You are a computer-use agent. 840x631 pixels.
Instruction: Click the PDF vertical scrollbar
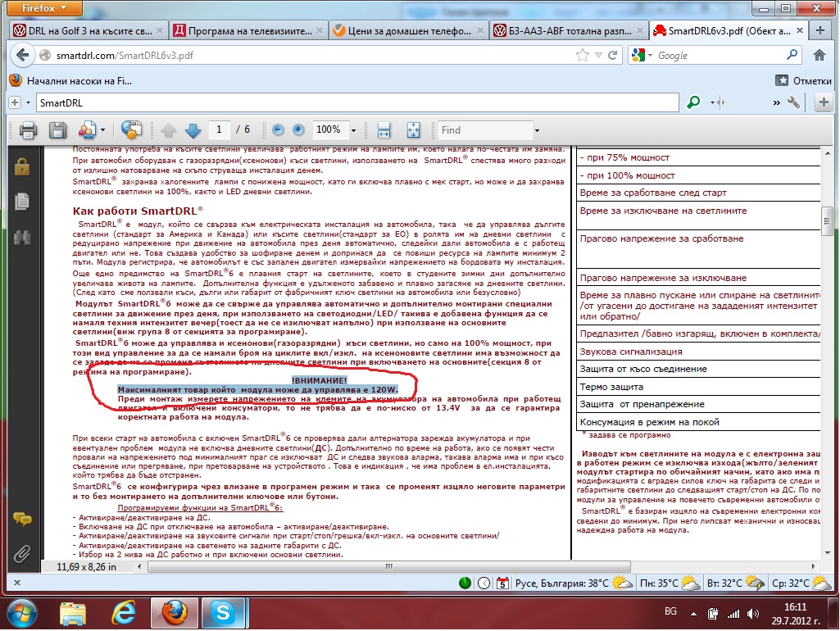(x=827, y=328)
